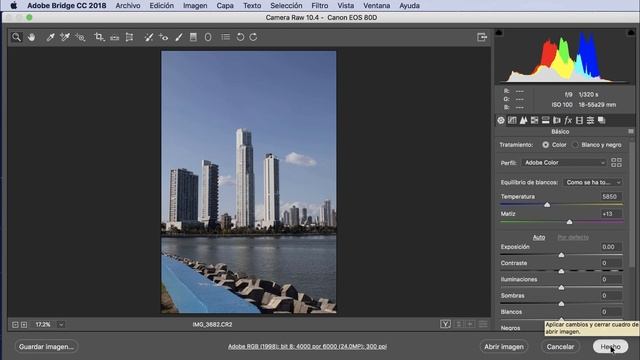Toggle shadow clipping warning in histogram

499,33
